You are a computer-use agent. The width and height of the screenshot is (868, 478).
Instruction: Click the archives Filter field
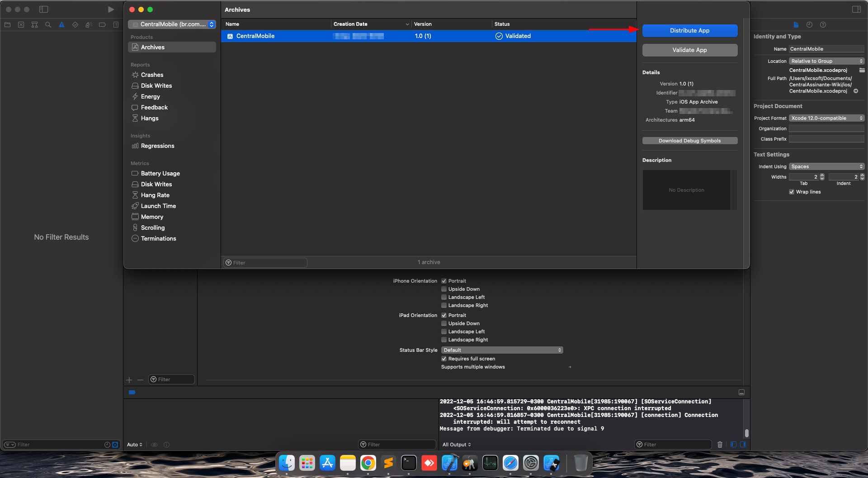point(265,263)
